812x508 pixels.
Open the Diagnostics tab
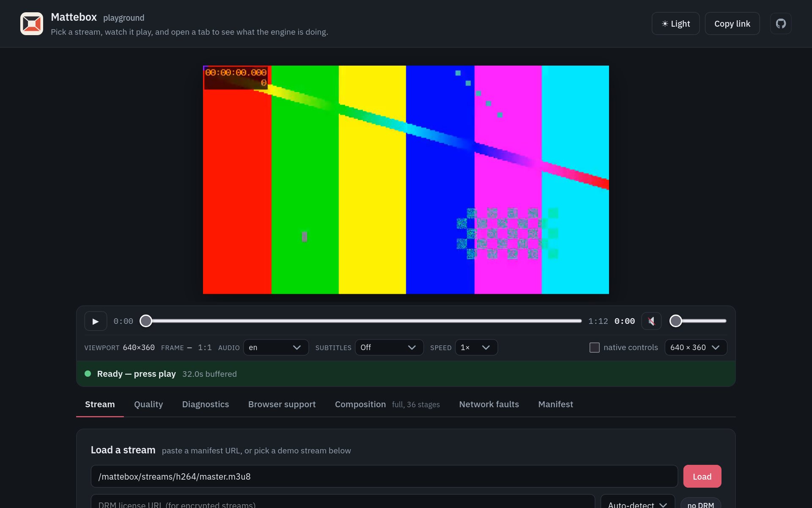(206, 404)
